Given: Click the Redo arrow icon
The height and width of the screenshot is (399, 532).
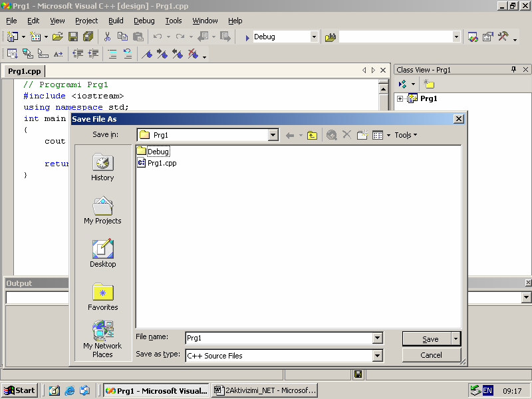Looking at the screenshot, I should (x=180, y=37).
